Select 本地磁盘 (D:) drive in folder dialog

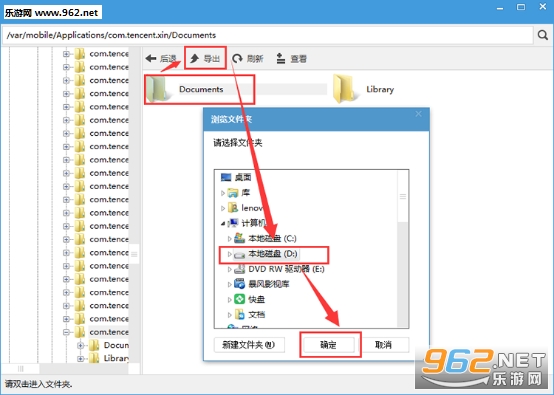coord(273,254)
